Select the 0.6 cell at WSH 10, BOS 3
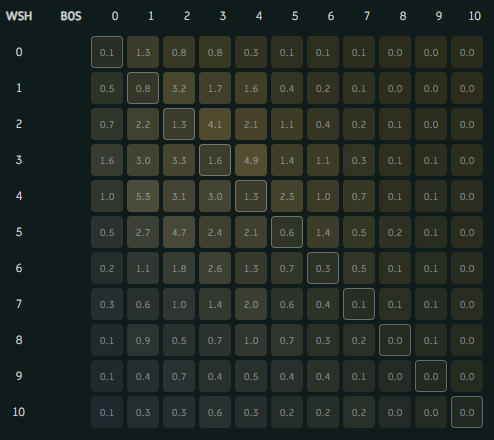This screenshot has height=440, width=494. (215, 412)
